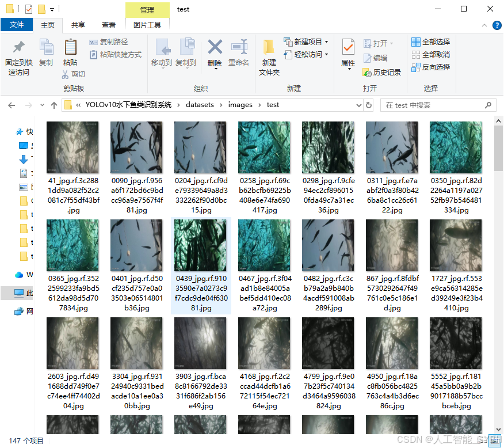Image resolution: width=504 pixels, height=448 pixels.
Task: Click Cut (剪切) scissors icon
Action: pyautogui.click(x=65, y=74)
